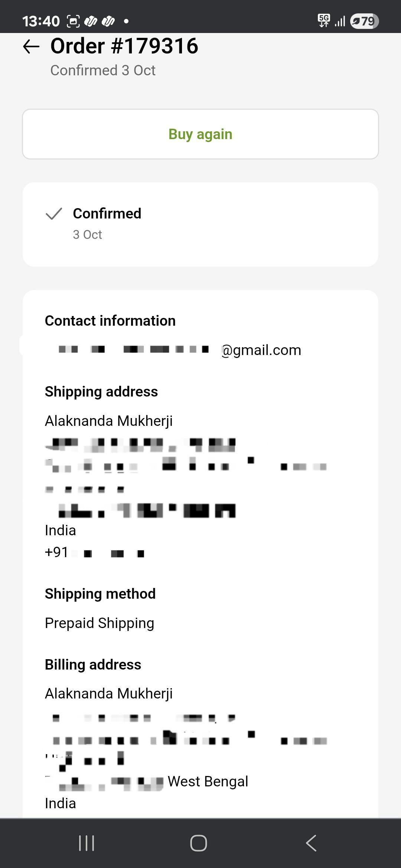Tap the Confirmed 3 Oct status card
This screenshot has height=868, width=401.
[200, 224]
